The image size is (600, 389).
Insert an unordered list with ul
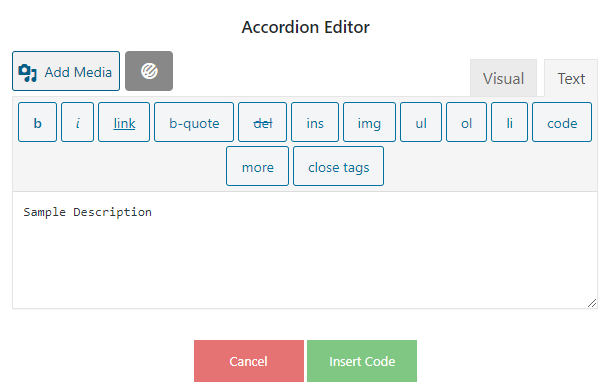[421, 122]
